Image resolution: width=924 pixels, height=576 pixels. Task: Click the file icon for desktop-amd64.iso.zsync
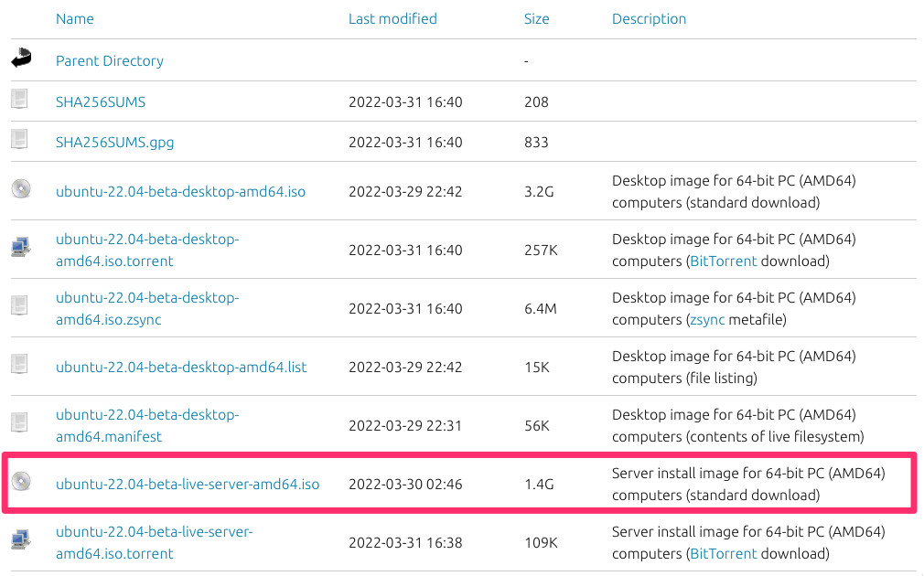pos(19,305)
